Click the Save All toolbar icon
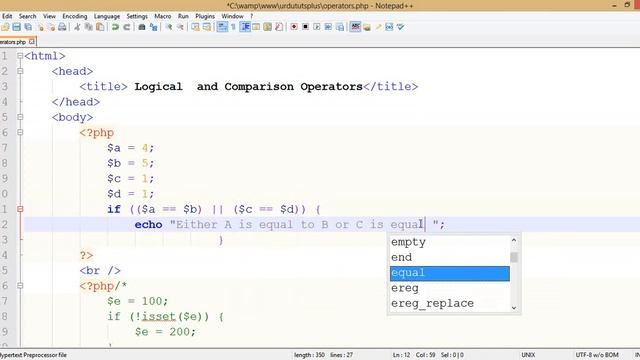Viewport: 640px width, 360px height. tap(28, 27)
